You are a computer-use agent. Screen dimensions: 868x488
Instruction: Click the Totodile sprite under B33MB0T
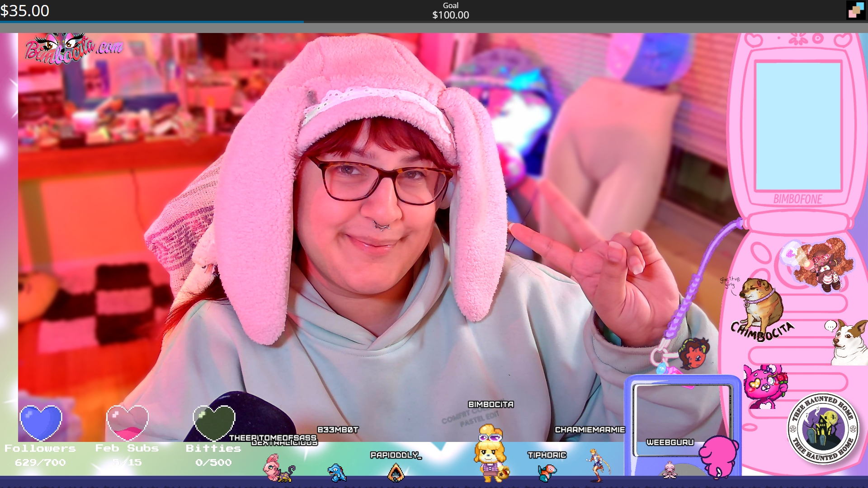click(x=337, y=473)
